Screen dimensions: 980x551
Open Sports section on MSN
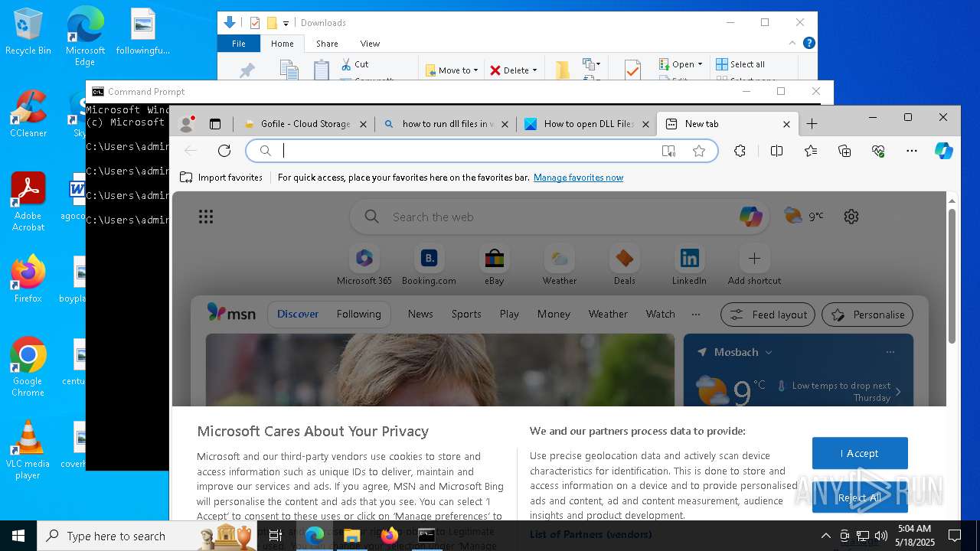point(466,314)
